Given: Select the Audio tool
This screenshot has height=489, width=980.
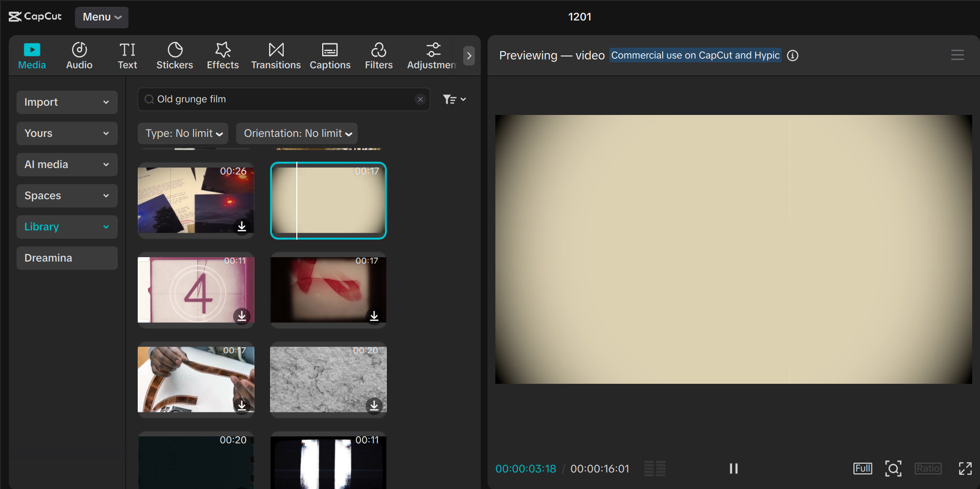Looking at the screenshot, I should (78, 55).
